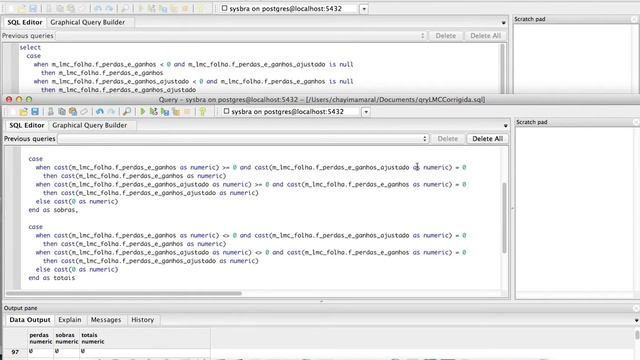640x360 pixels.
Task: Cut selected text in the front Query window toolbar
Action: coord(51,111)
